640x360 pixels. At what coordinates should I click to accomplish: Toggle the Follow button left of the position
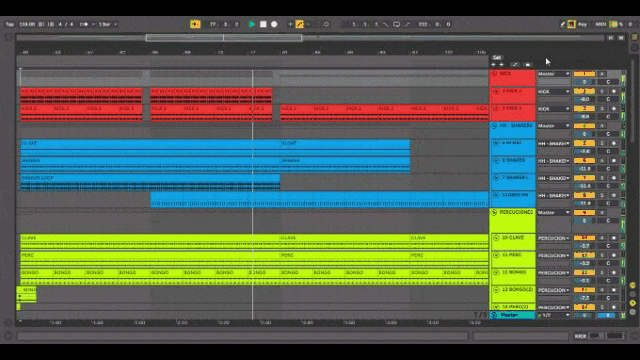click(x=195, y=24)
